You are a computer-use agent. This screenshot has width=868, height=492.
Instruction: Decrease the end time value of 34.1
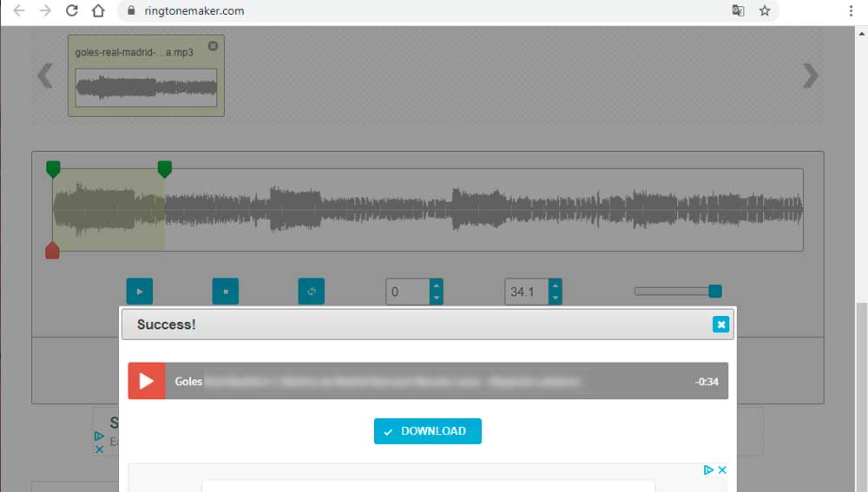[x=556, y=298]
